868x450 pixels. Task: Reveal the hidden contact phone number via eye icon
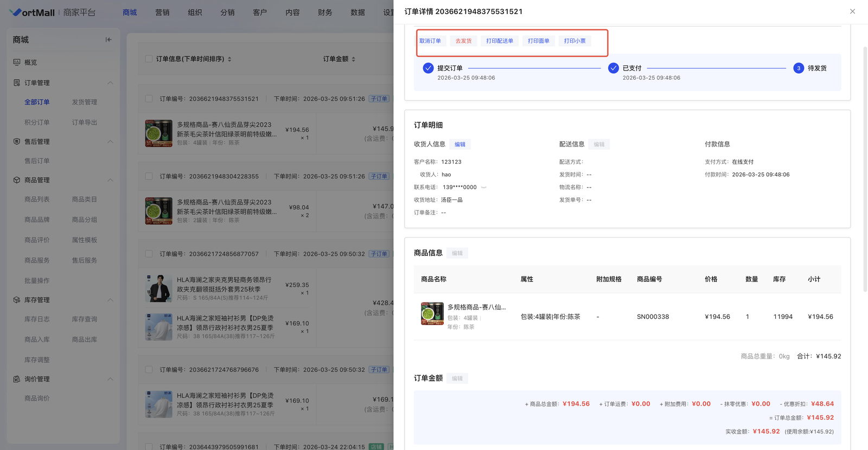point(483,188)
